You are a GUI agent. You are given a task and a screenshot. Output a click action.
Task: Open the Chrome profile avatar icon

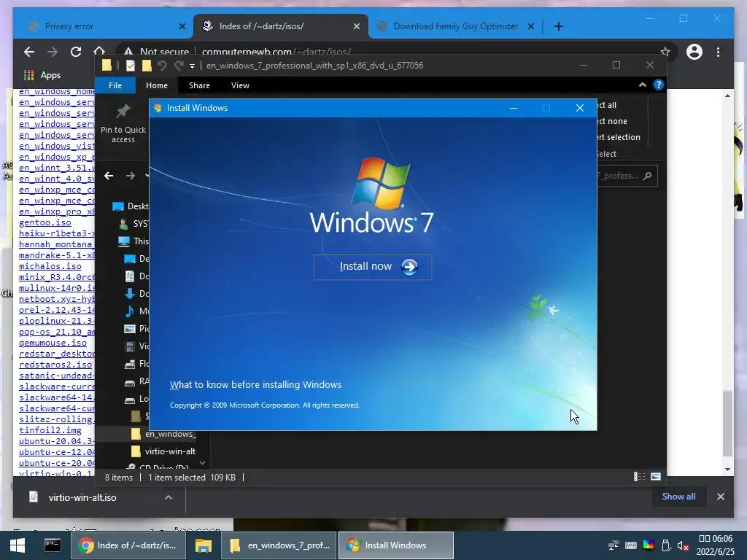tap(694, 52)
